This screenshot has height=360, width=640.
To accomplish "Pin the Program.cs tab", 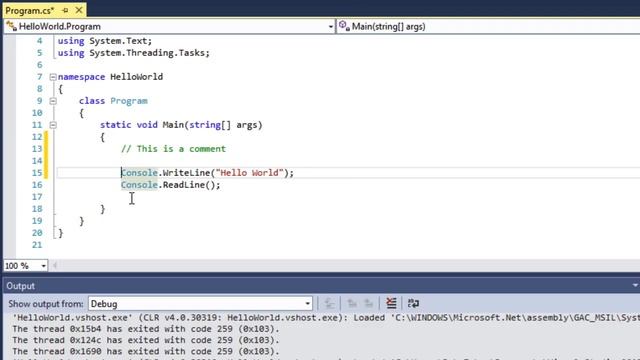I will coord(65,10).
